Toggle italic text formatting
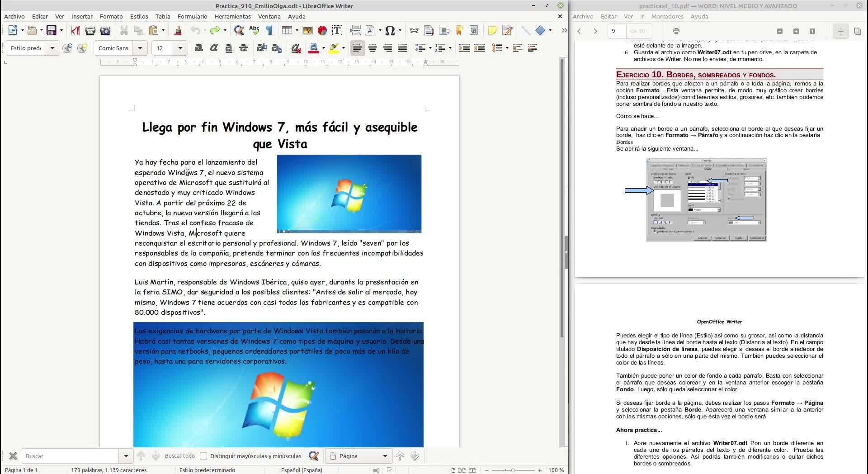868x474 pixels. [x=214, y=48]
